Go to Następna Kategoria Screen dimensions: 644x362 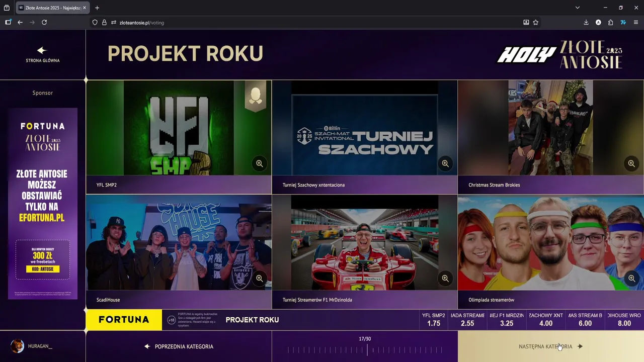551,346
